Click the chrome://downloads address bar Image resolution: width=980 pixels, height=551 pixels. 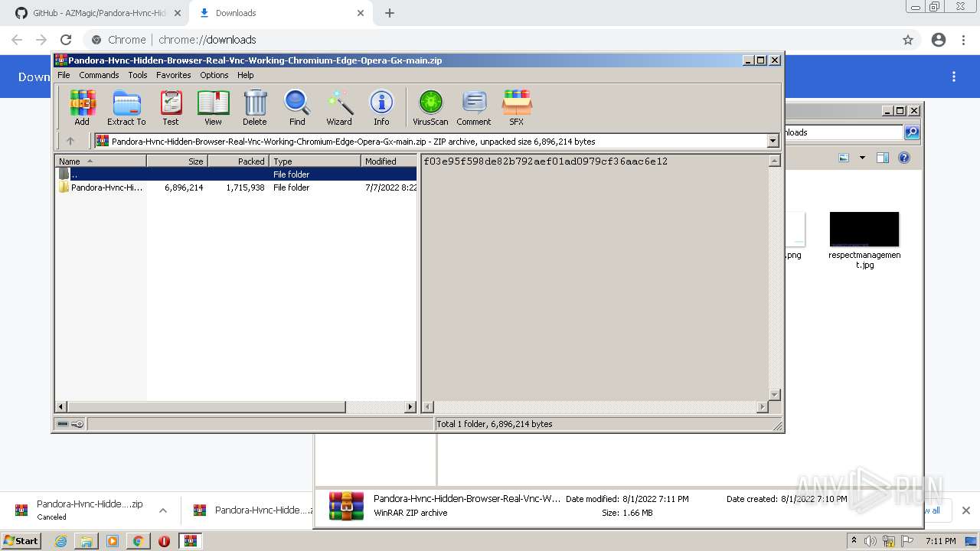490,40
